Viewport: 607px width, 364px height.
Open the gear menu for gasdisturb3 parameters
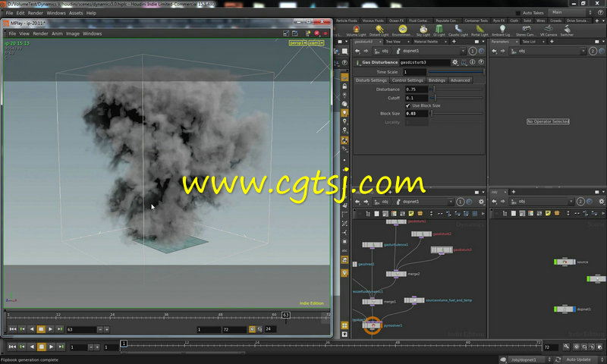(x=454, y=62)
